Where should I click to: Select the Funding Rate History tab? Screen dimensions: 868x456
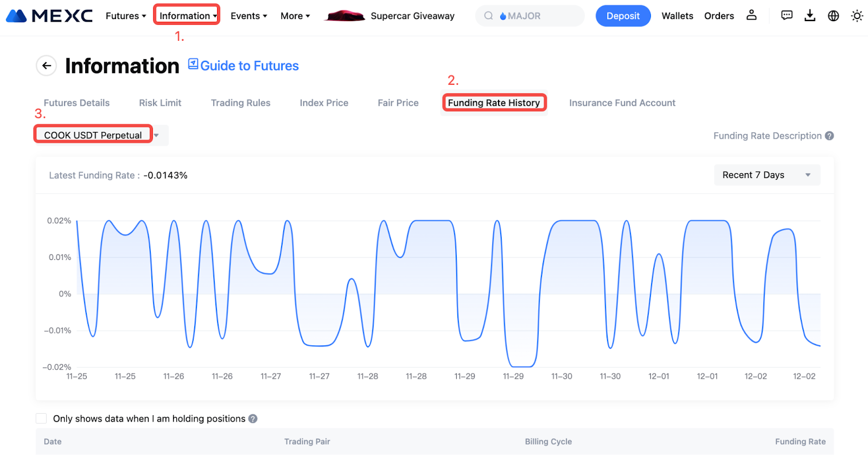coord(494,103)
